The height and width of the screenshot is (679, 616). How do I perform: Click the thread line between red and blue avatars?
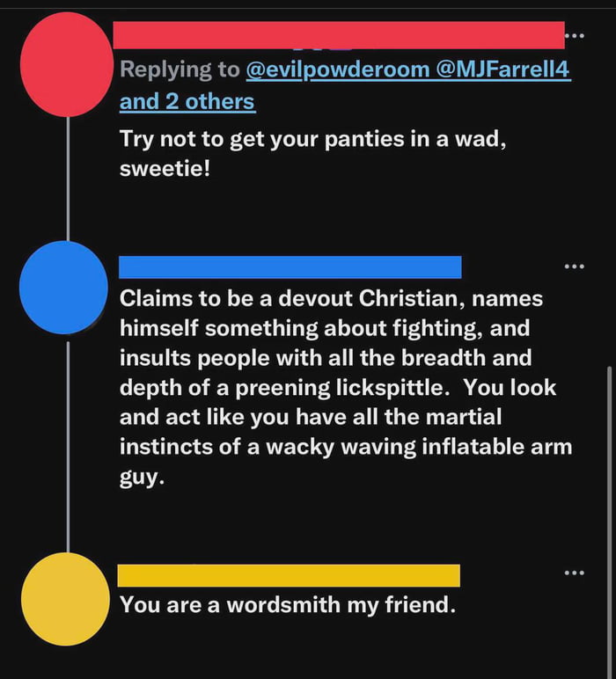point(68,179)
